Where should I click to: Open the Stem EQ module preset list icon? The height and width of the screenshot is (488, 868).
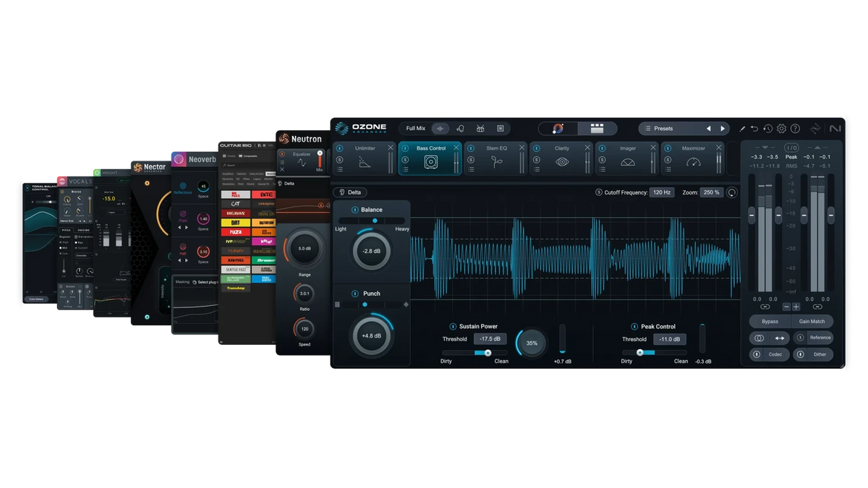[471, 170]
